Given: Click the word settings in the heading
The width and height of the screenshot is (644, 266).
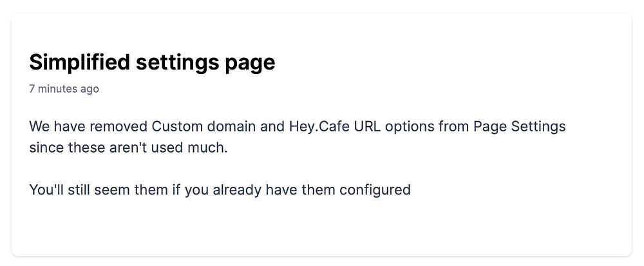Looking at the screenshot, I should (177, 63).
